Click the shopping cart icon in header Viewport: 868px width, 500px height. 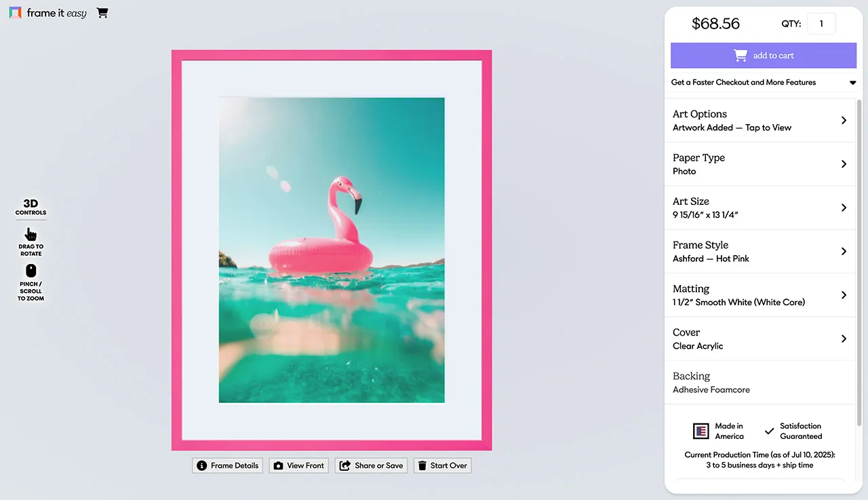[x=102, y=13]
